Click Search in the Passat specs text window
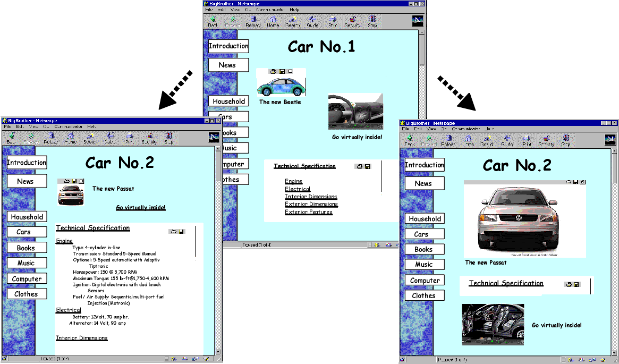Viewport: 619px width, 364px height. (90, 138)
